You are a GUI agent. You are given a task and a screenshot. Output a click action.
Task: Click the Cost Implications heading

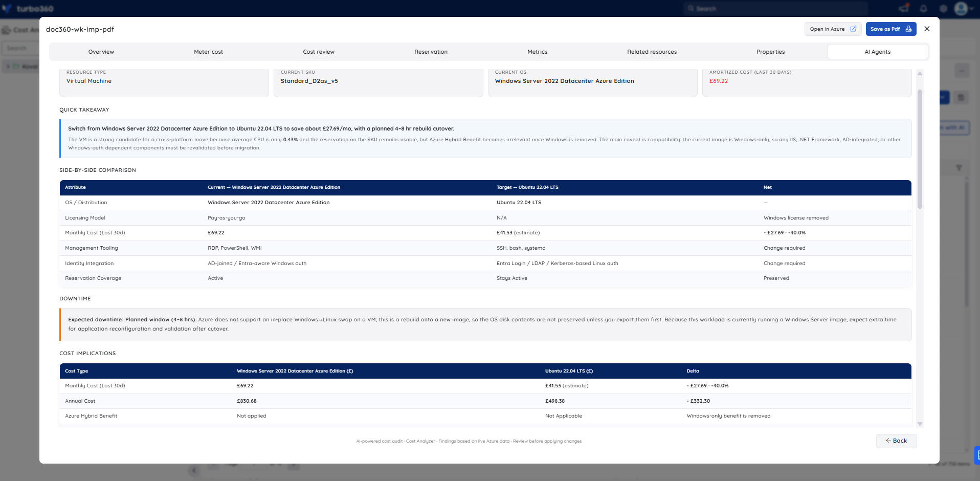[87, 353]
